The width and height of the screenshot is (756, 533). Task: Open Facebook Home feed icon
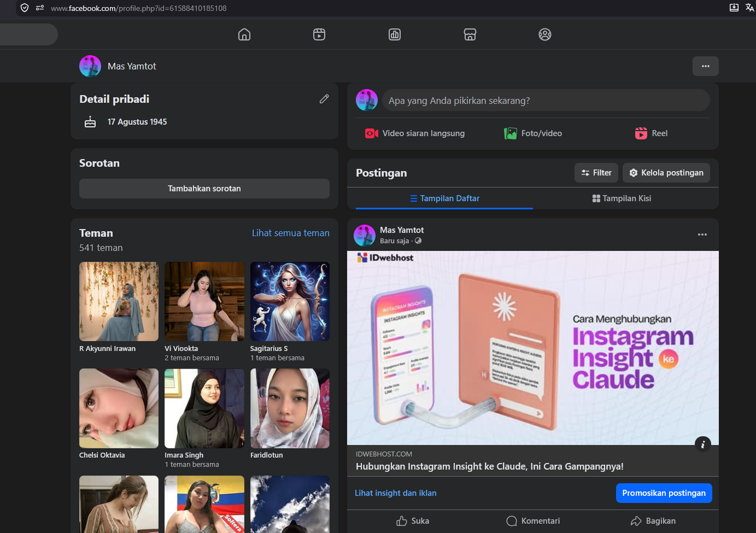point(244,34)
